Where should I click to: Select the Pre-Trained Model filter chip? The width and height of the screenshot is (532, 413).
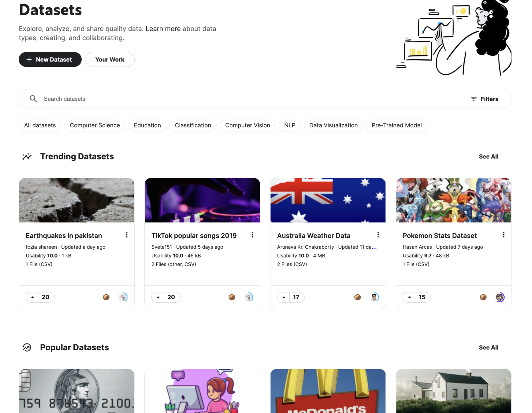[x=396, y=125]
